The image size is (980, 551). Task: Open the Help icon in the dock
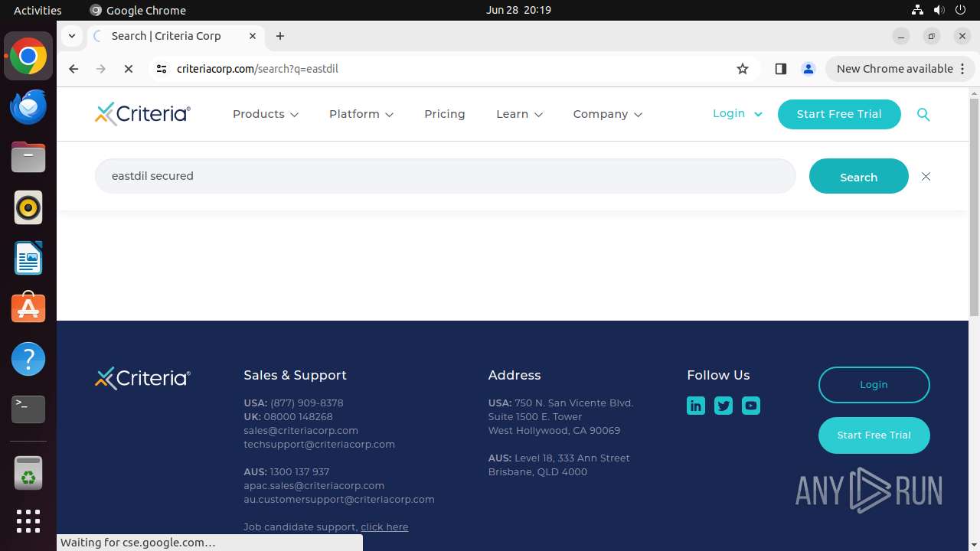click(x=28, y=359)
